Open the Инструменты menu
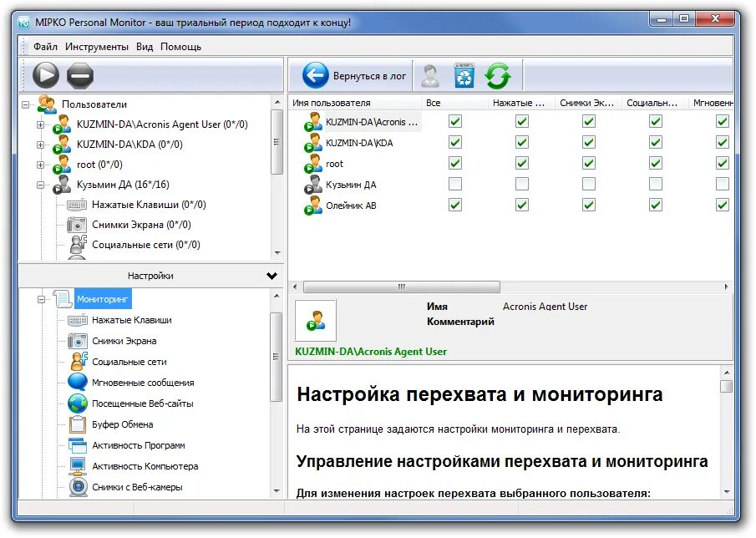 (x=97, y=47)
